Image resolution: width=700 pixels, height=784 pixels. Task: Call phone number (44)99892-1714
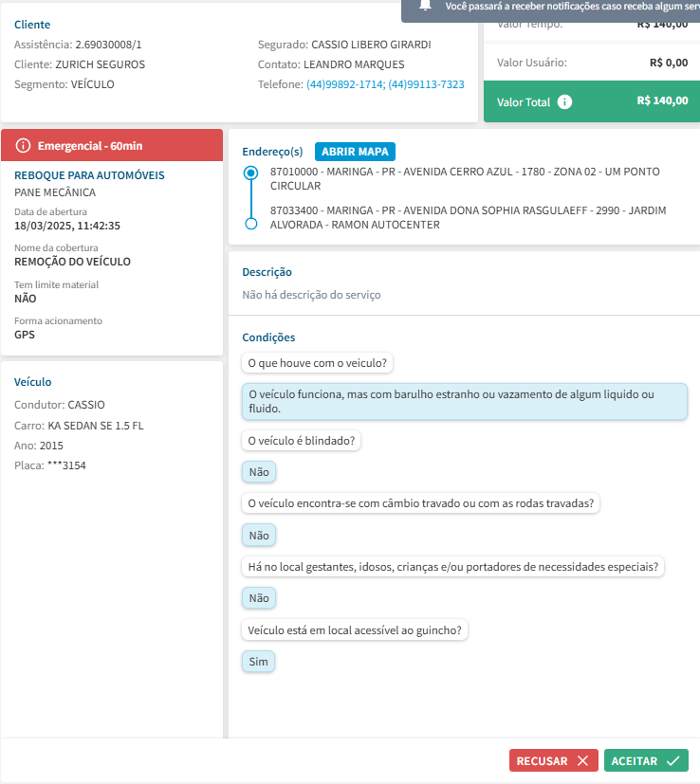pyautogui.click(x=344, y=84)
